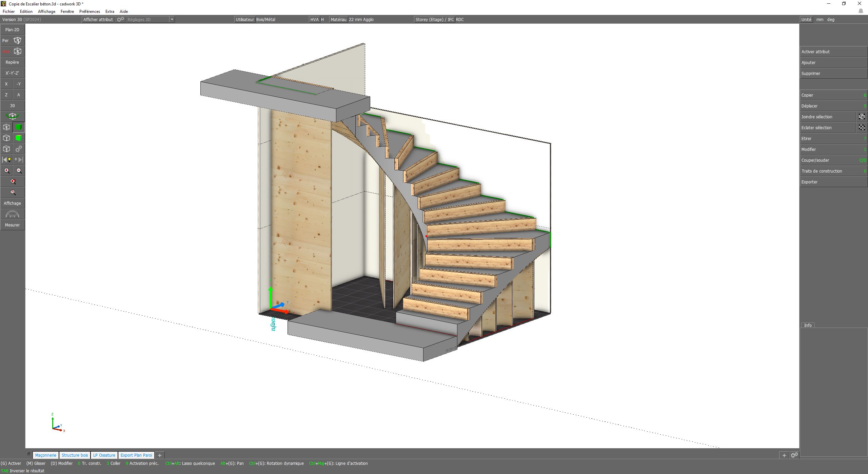Select hidden-line white cube display mode
This screenshot has height=474, width=868.
pos(6,138)
